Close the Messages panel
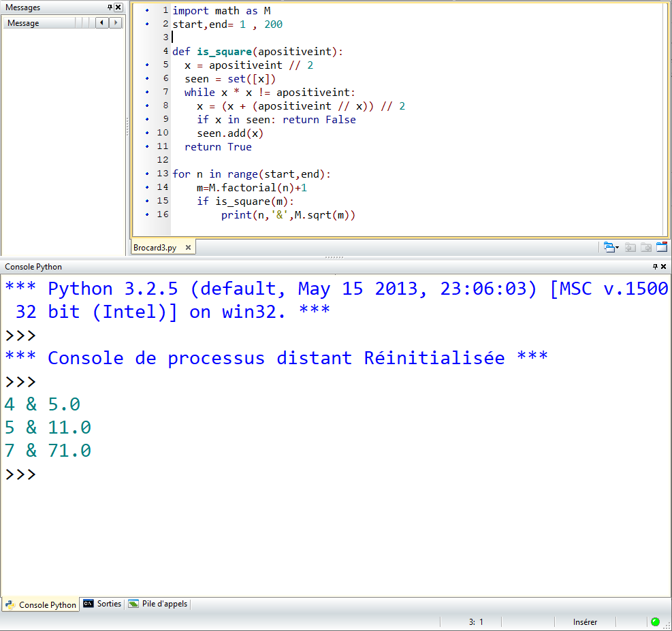Viewport: 672px width, 631px height. pos(118,7)
